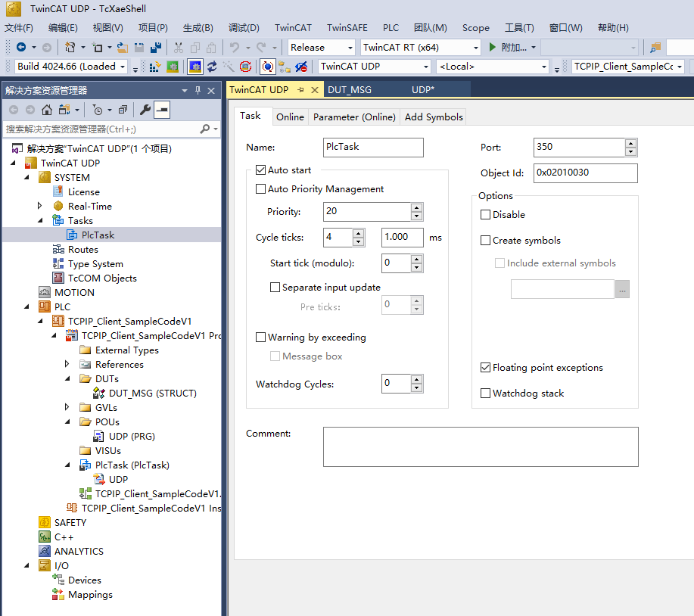
Task: Enable Create symbols checkbox
Action: pos(486,241)
